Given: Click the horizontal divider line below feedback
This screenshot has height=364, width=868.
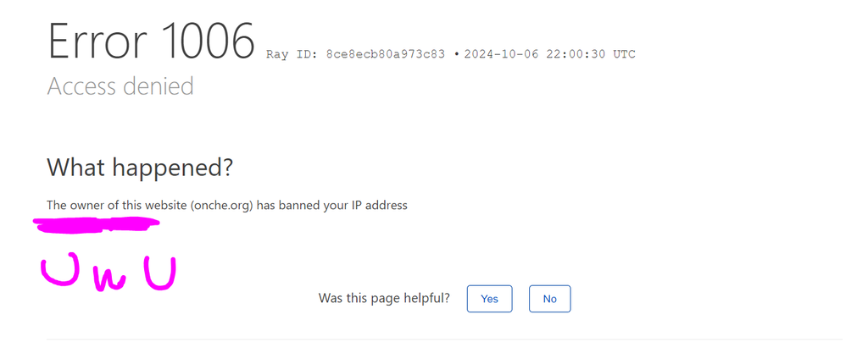Looking at the screenshot, I should [x=444, y=339].
